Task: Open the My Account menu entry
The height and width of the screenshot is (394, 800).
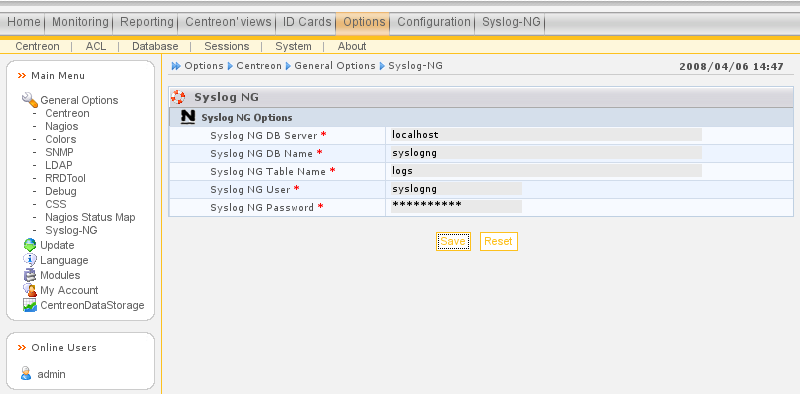Action: tap(69, 290)
